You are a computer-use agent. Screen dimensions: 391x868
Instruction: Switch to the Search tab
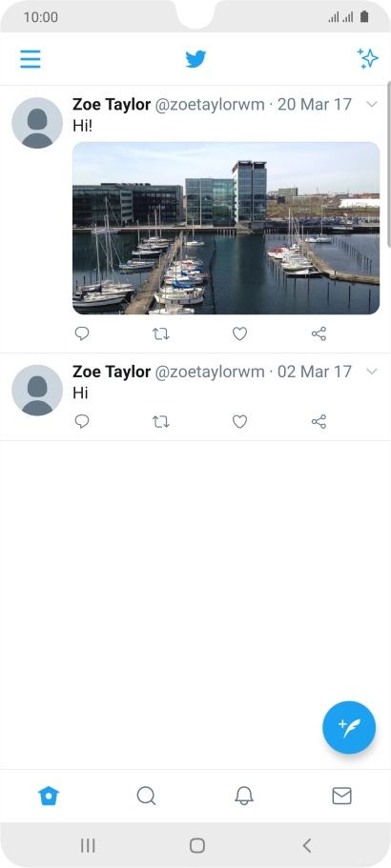pos(146,796)
